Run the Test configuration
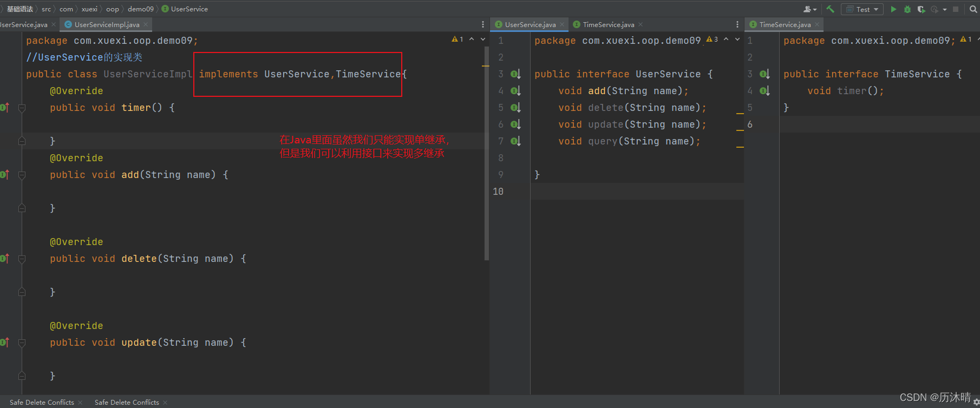Viewport: 980px width, 408px height. click(893, 9)
